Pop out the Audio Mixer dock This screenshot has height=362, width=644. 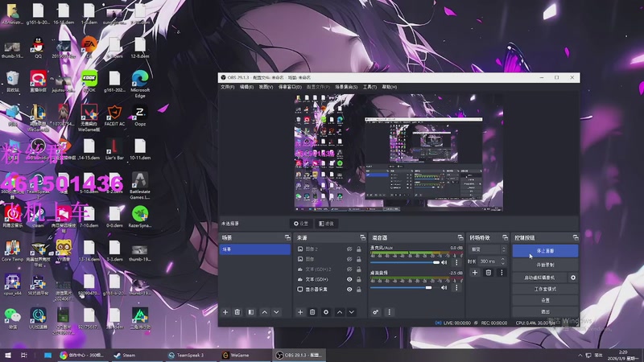[x=460, y=237]
